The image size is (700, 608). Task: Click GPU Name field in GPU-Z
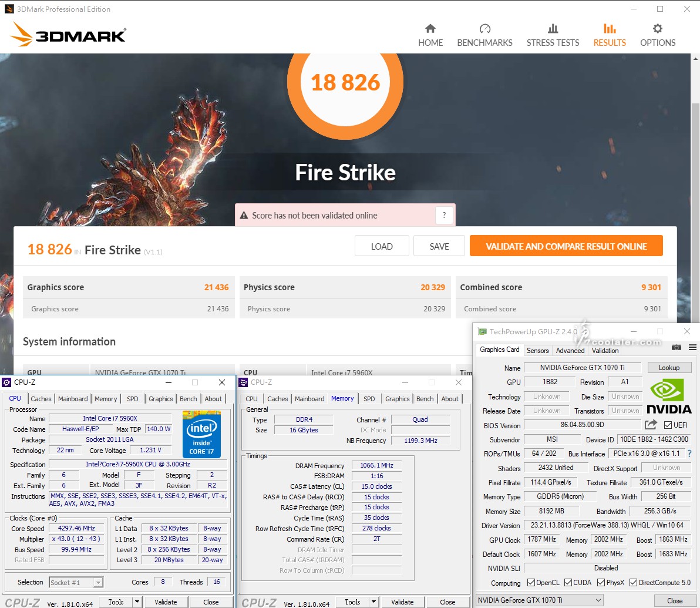[582, 367]
